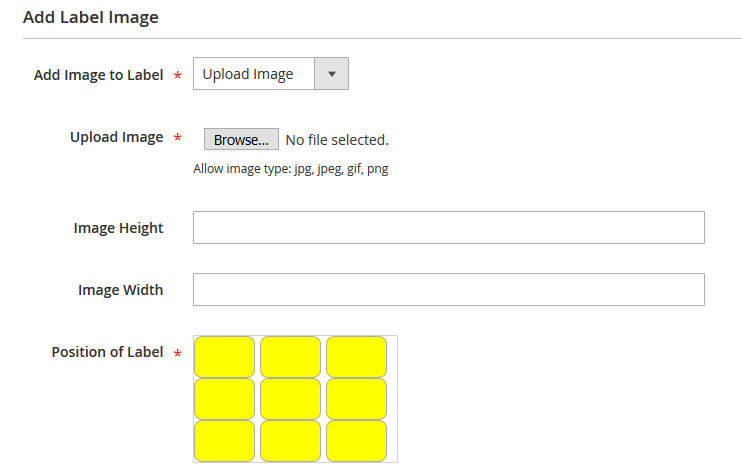The width and height of the screenshot is (742, 475).
Task: Click the "Add Image to Label" field label
Action: point(98,75)
